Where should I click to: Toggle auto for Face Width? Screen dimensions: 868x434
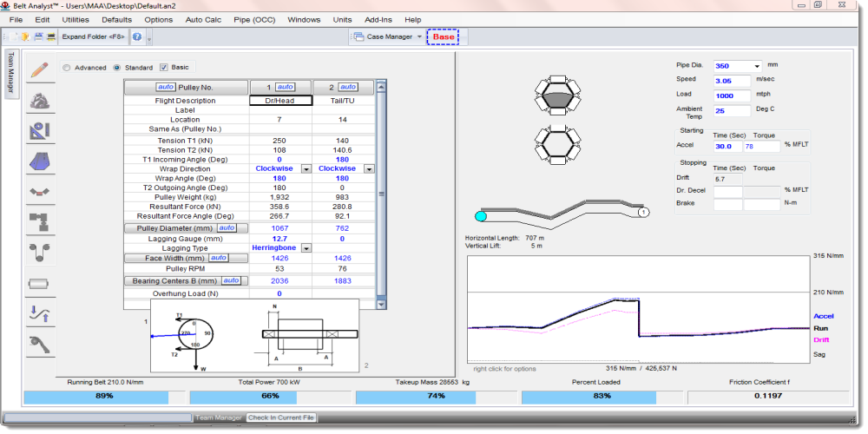click(219, 258)
